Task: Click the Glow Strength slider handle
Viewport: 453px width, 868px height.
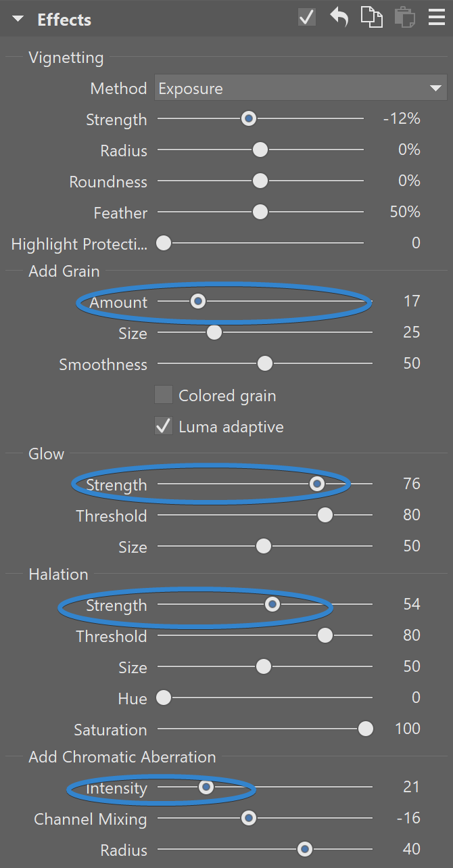Action: point(316,484)
